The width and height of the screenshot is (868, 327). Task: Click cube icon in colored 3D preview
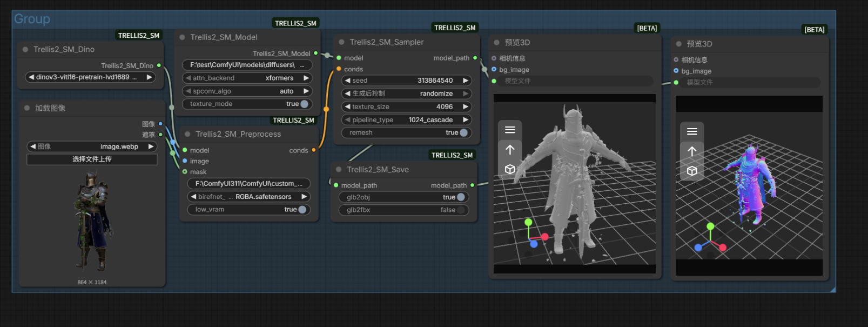click(692, 171)
